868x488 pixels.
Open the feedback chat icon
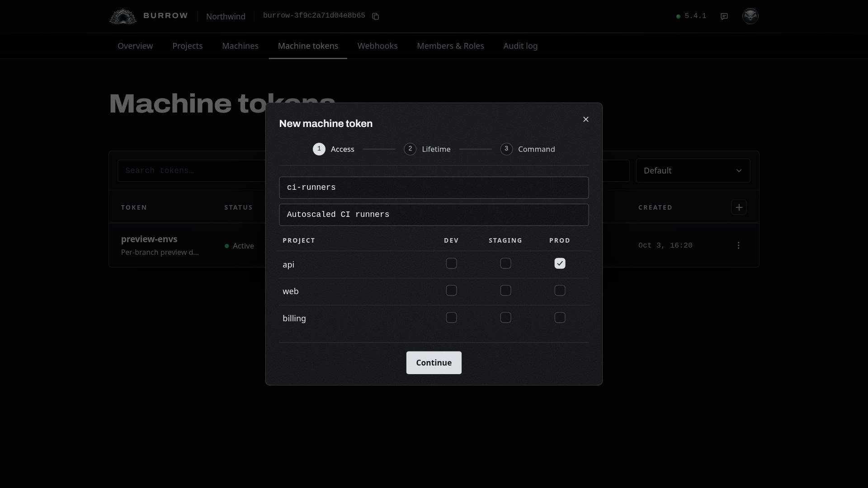(x=724, y=16)
